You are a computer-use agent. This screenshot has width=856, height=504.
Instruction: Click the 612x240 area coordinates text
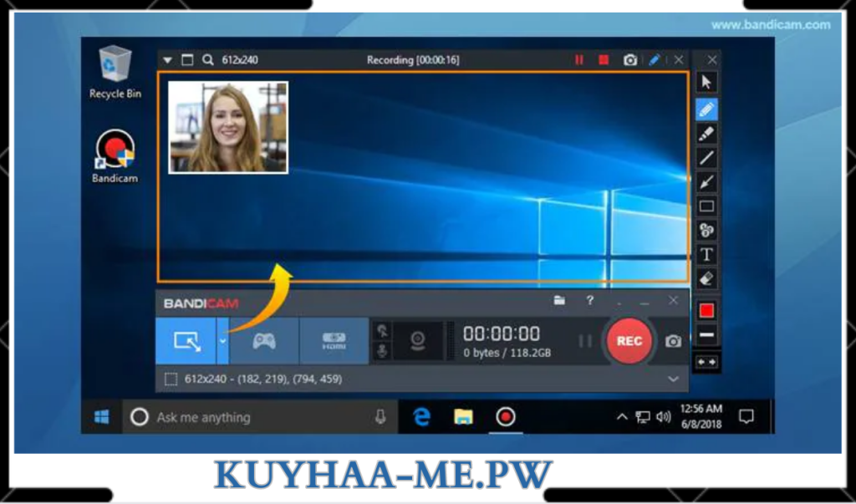[x=263, y=379]
